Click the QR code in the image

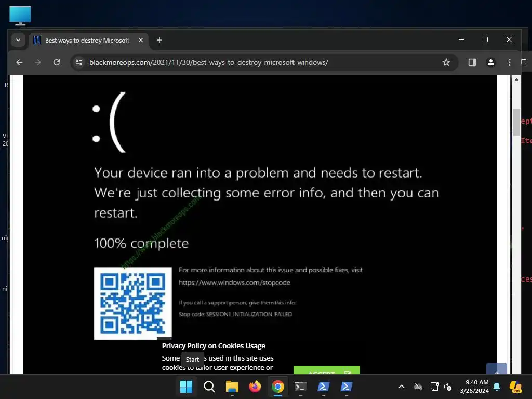[x=132, y=303]
